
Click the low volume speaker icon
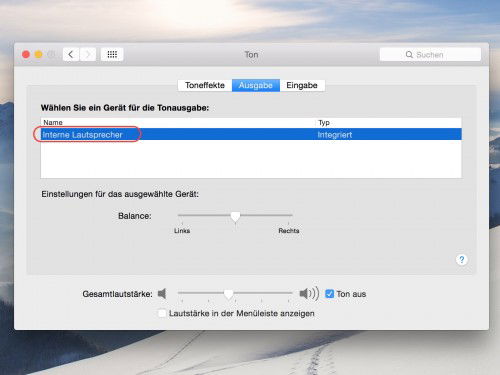(162, 294)
